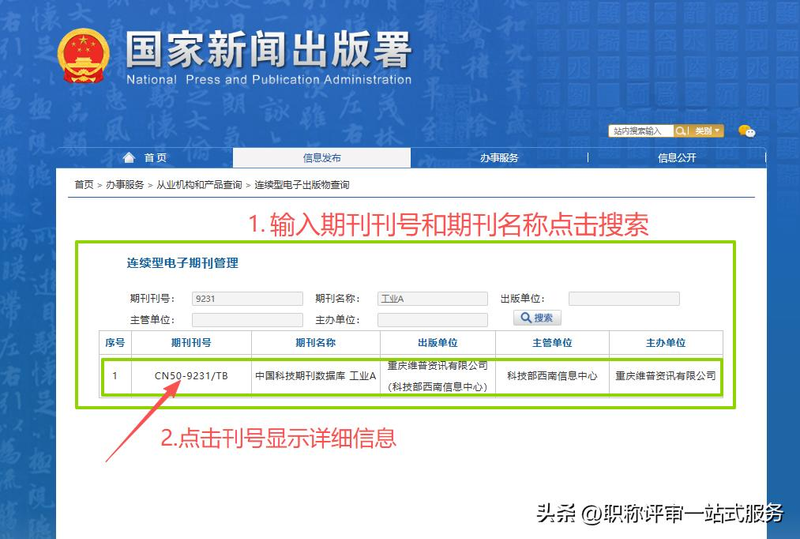Click the national emblem logo
The image size is (800, 539).
click(x=84, y=56)
